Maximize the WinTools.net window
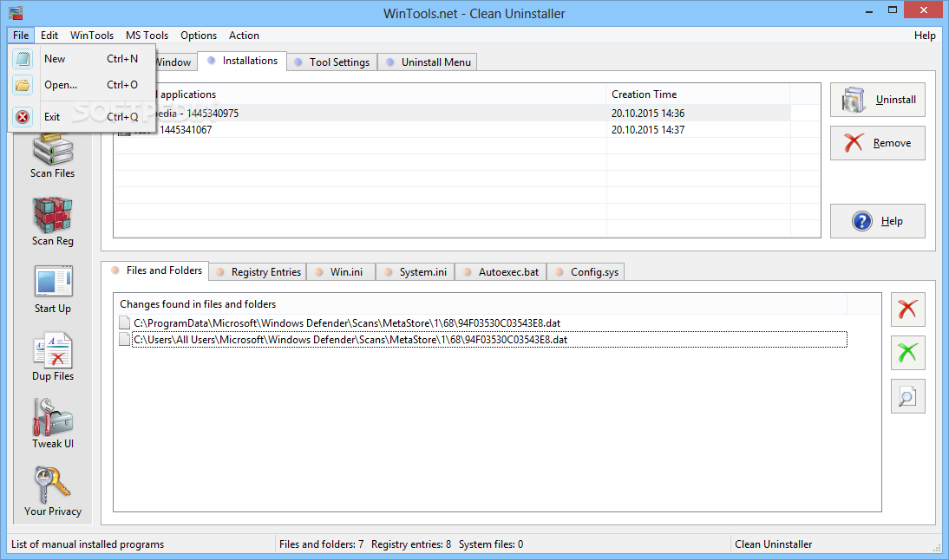The image size is (949, 560). point(892,10)
